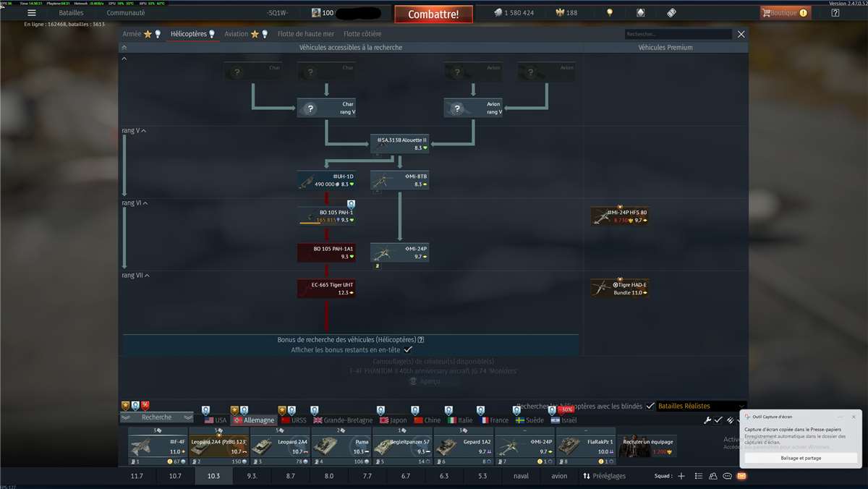This screenshot has height=489, width=868.
Task: Switch to the Aviation tab
Action: 236,34
